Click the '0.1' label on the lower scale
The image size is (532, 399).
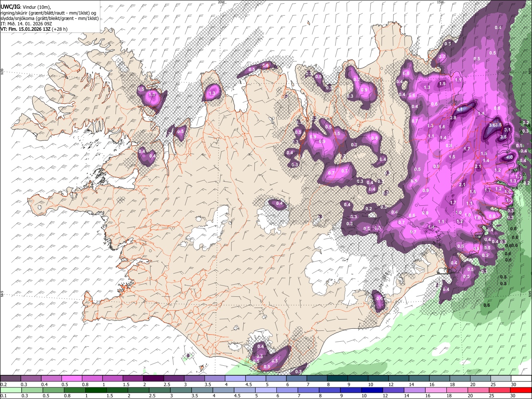tap(3, 396)
